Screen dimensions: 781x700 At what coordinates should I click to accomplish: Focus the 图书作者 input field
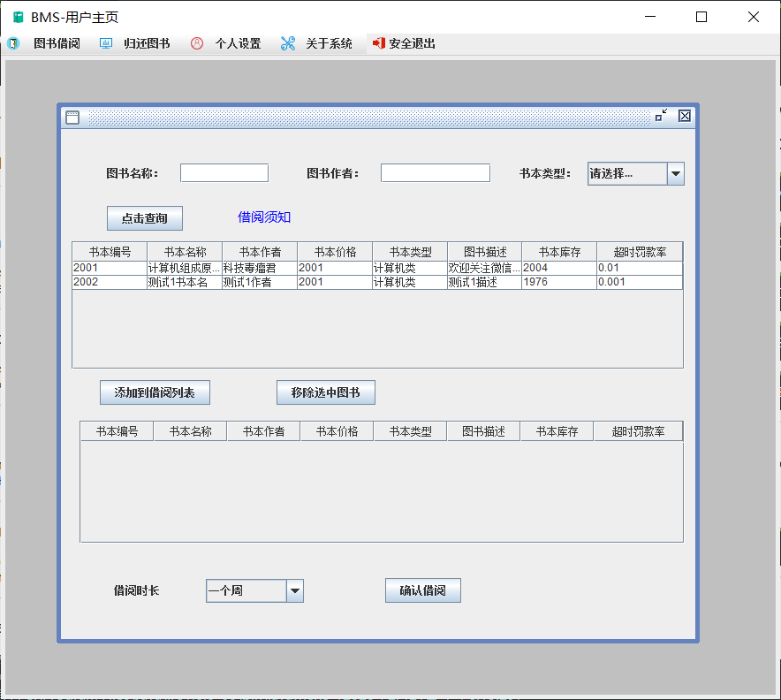coord(436,173)
